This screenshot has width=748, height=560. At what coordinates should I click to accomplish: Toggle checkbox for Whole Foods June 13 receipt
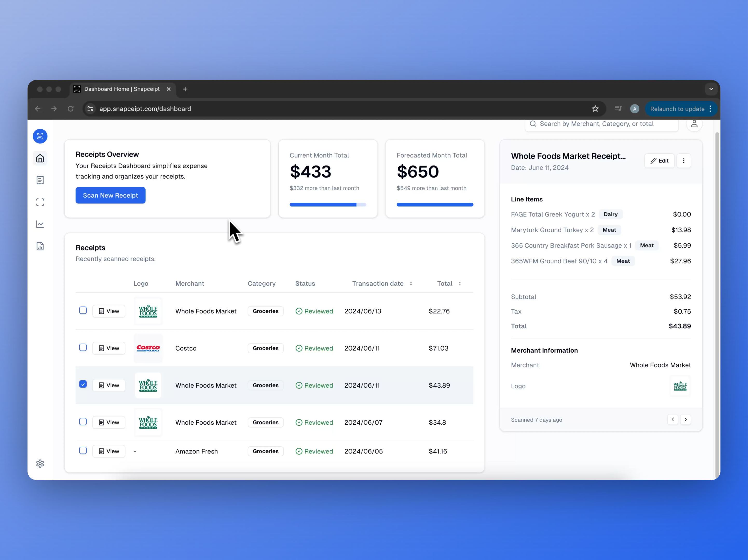(83, 311)
